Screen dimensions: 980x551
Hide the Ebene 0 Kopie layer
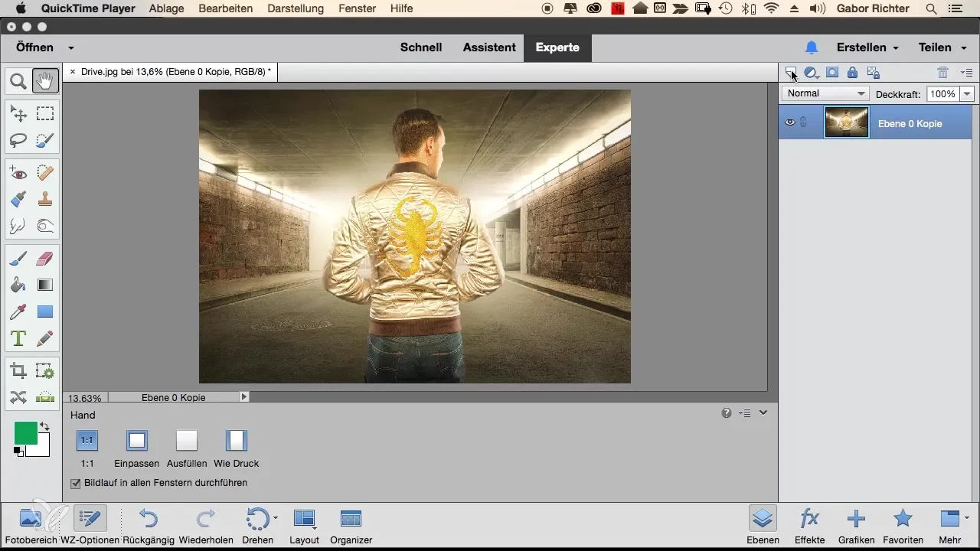point(790,122)
